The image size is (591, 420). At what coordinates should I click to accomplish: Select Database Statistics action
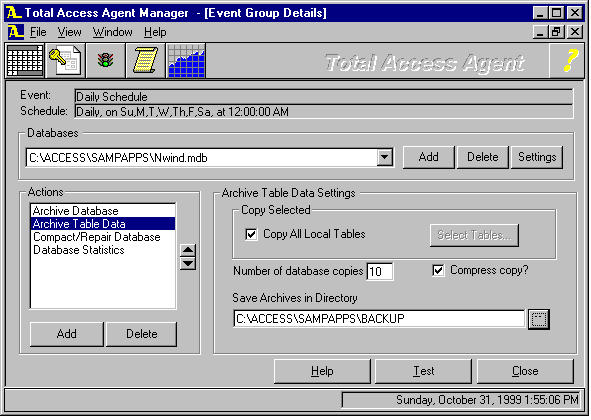103,250
